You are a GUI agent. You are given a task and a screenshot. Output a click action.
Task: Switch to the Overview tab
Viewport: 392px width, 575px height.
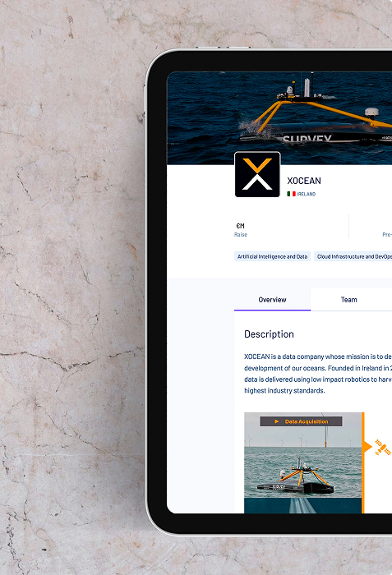(272, 300)
